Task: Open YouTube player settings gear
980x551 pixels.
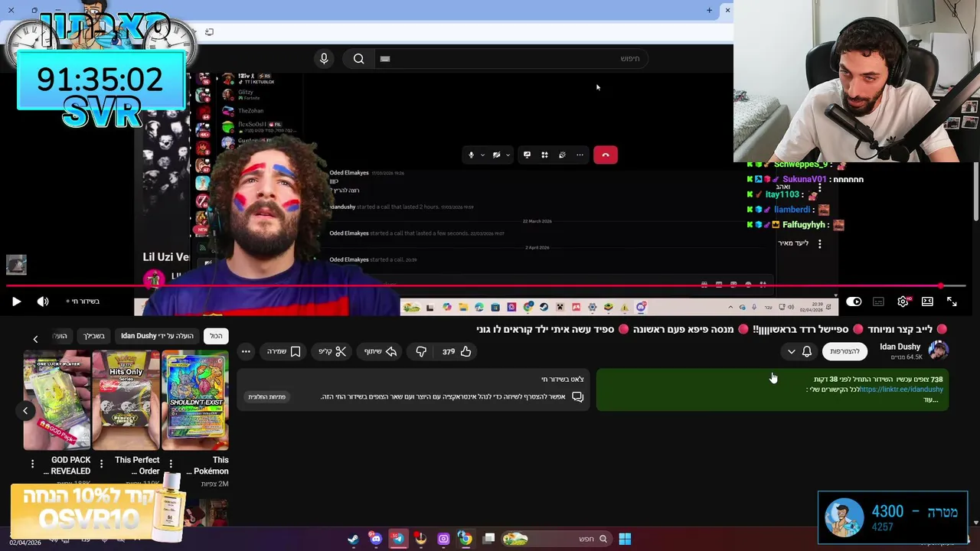Action: (x=903, y=302)
